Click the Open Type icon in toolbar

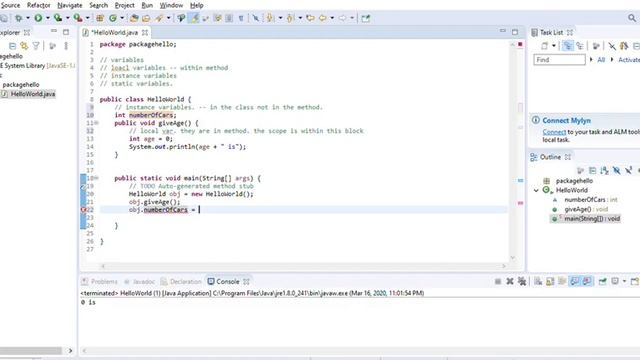[134, 18]
